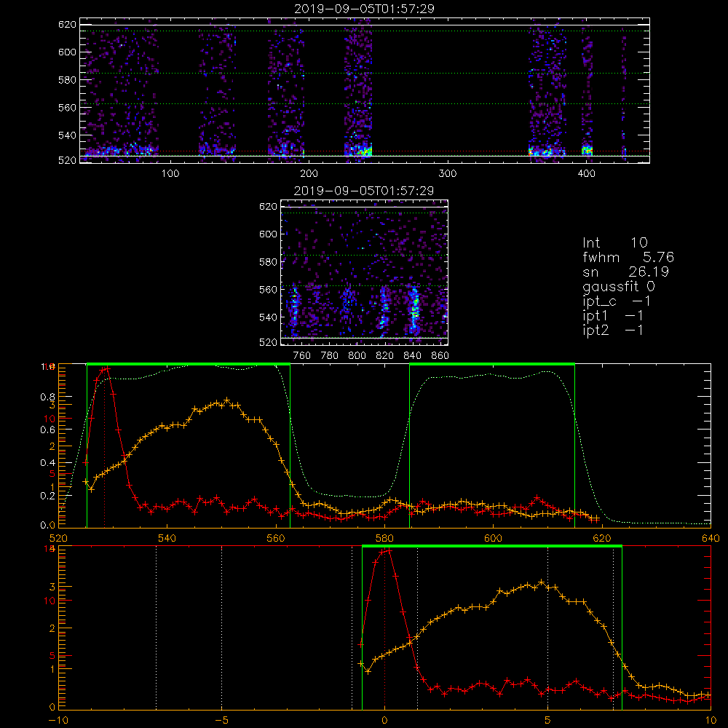Click white y-axis label 0.4 on third plot
The image size is (728, 728).
pyautogui.click(x=48, y=463)
